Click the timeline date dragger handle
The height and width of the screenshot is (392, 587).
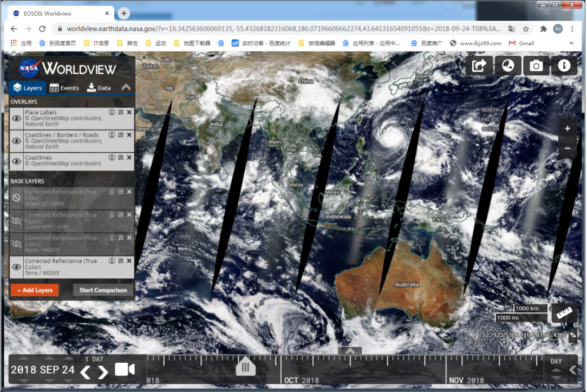tap(245, 367)
